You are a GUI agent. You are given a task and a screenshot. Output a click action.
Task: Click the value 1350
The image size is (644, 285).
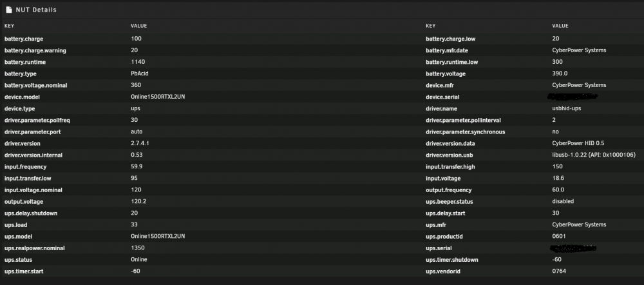[138, 248]
